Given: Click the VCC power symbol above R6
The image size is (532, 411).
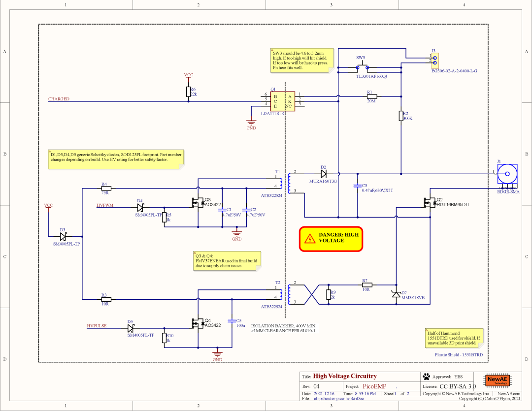Looking at the screenshot, I should pos(189,76).
